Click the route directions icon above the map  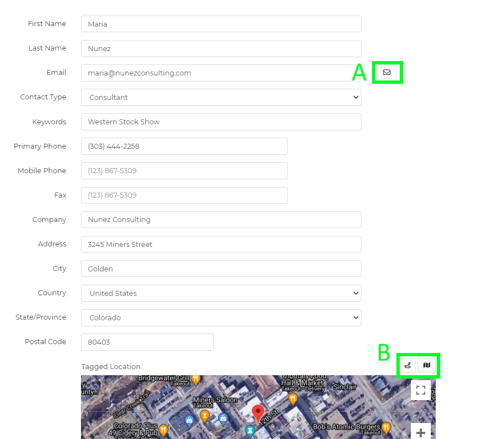tap(408, 365)
